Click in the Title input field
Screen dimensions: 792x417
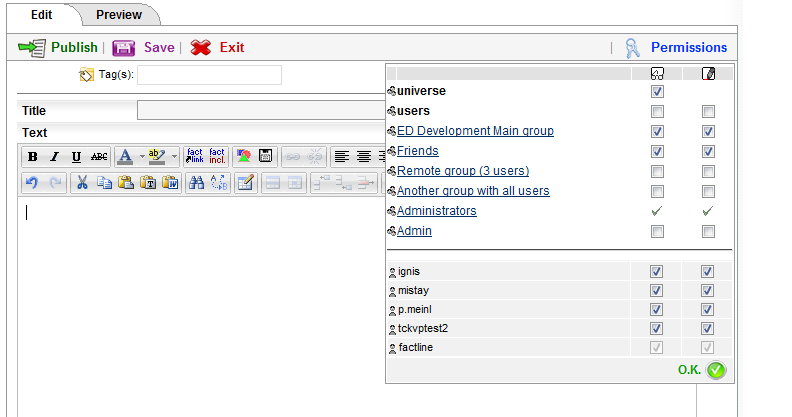point(261,110)
